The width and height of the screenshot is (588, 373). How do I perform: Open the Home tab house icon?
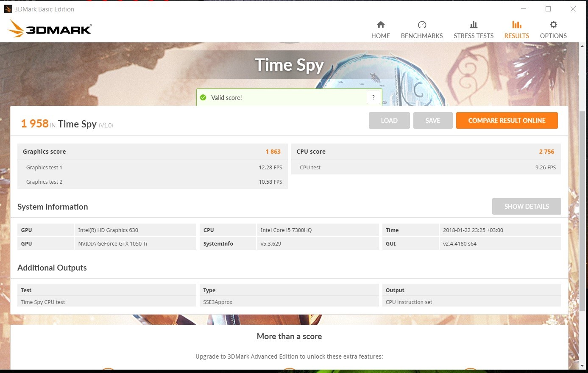[381, 25]
